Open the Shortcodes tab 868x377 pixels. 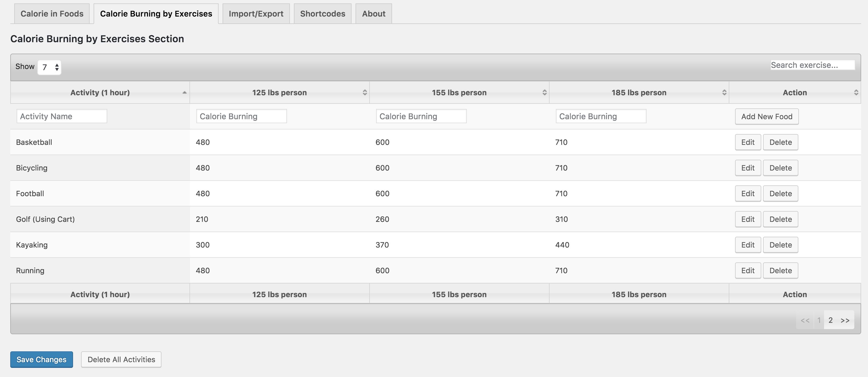tap(322, 14)
